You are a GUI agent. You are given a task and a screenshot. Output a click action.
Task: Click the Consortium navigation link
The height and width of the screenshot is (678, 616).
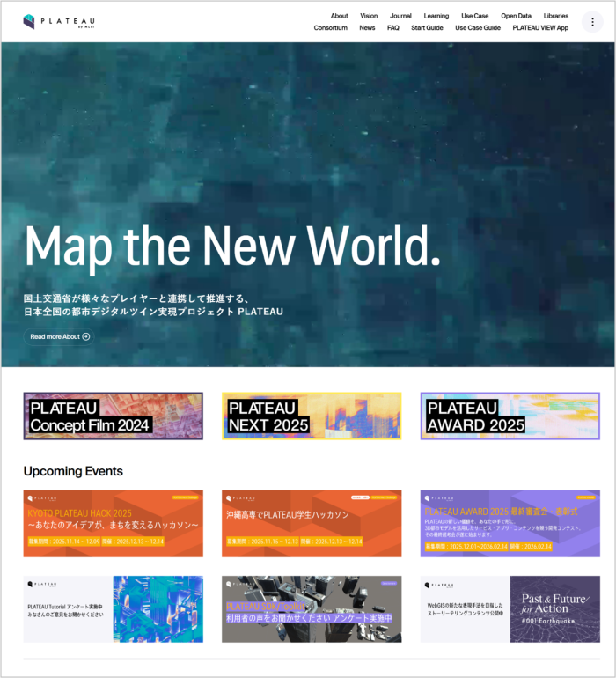click(330, 28)
